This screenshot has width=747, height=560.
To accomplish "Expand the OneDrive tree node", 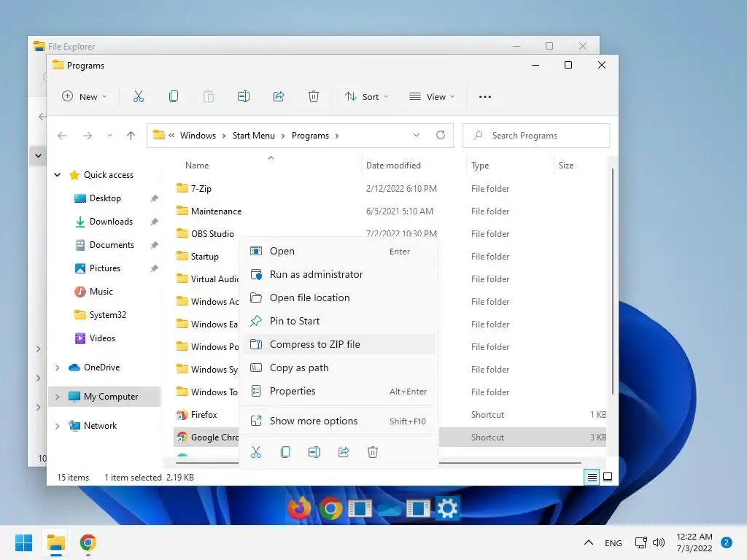I will click(57, 367).
